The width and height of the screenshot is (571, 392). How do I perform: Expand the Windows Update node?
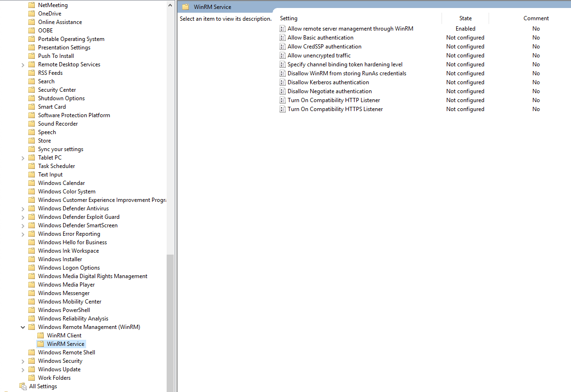tap(23, 370)
